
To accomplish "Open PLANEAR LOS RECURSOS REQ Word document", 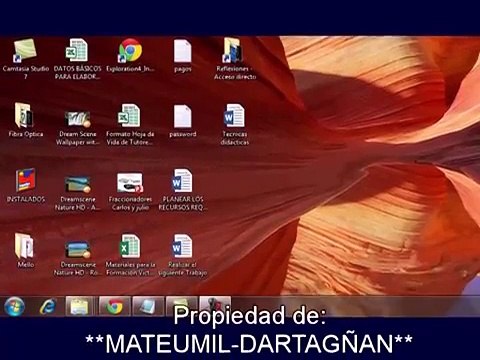I will (x=183, y=189).
